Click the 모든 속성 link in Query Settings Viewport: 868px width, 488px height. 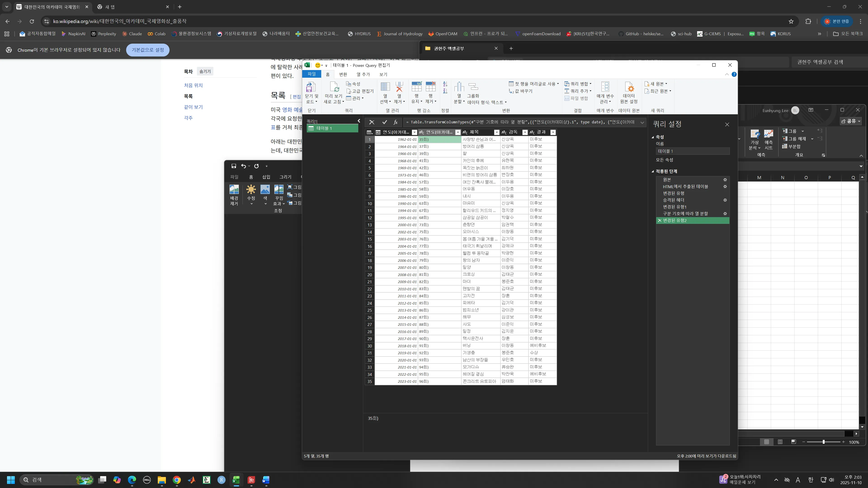(664, 160)
